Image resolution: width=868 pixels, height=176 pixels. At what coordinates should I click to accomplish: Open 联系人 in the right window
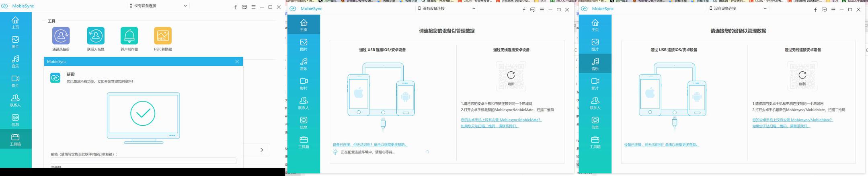[595, 103]
